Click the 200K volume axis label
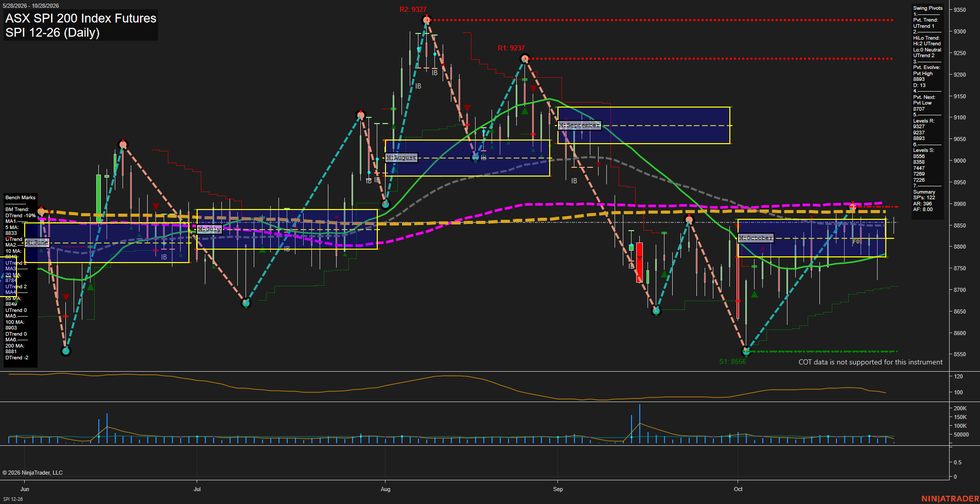Screen dimensions: 980x504 coord(960,408)
